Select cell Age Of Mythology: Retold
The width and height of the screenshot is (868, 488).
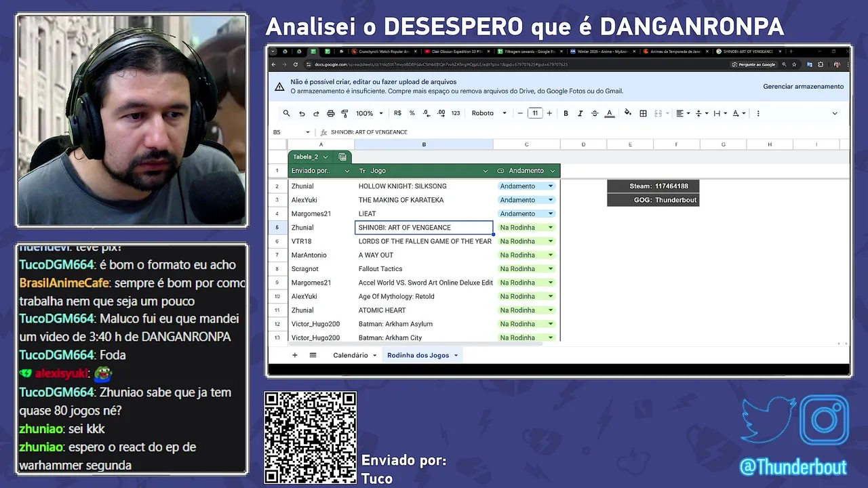(424, 296)
